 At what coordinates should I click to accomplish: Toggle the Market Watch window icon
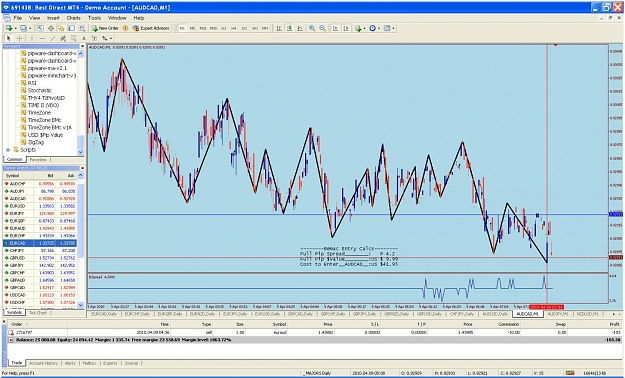(x=40, y=28)
